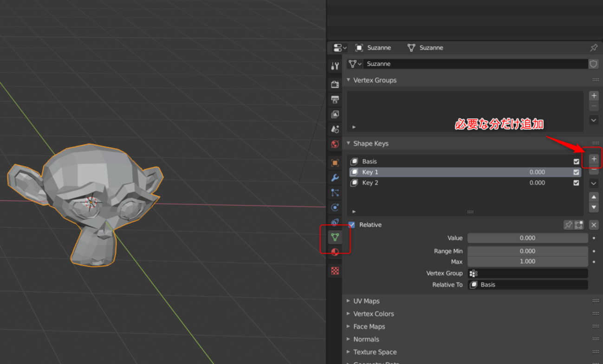Screen dimensions: 603x364
Task: Disable the Key 1 shape key checkbox
Action: pyautogui.click(x=576, y=172)
